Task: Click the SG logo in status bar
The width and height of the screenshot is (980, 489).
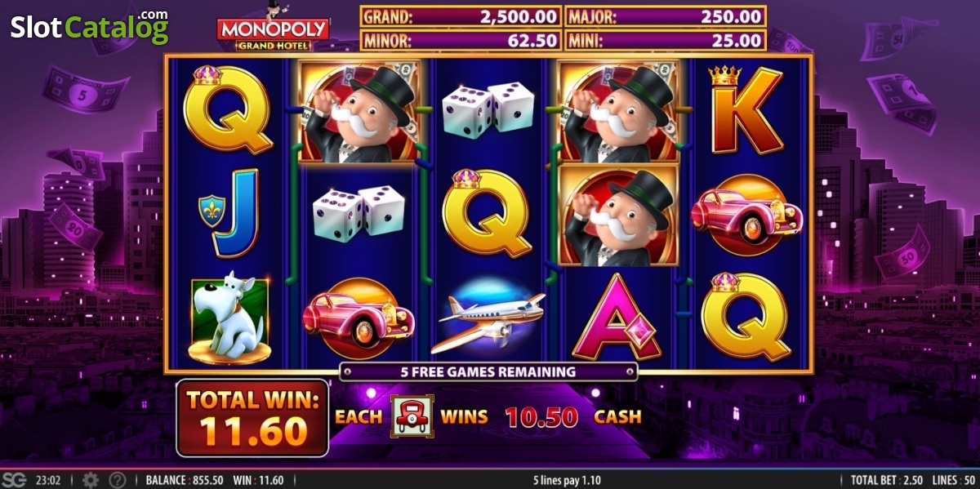Action: click(x=15, y=480)
